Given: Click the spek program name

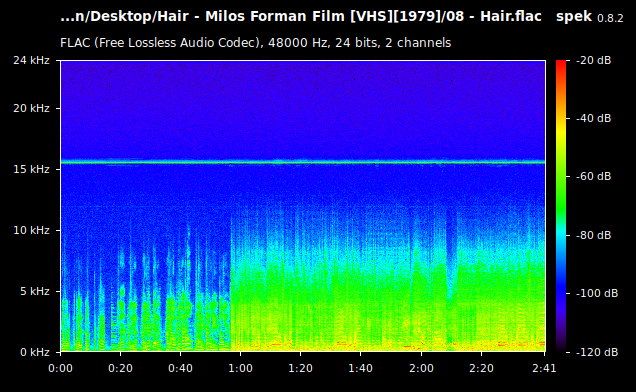Looking at the screenshot, I should 574,17.
